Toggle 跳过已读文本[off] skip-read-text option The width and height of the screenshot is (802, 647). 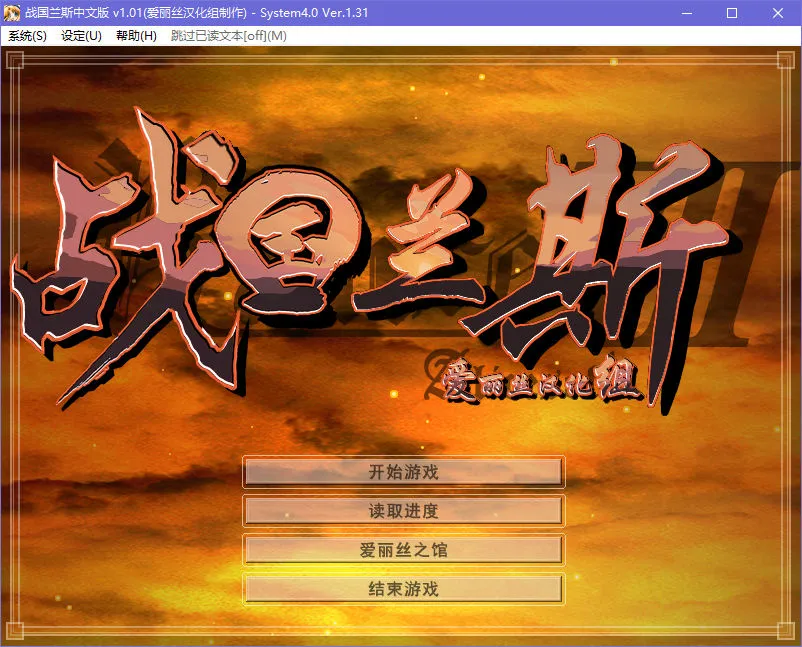coord(228,36)
